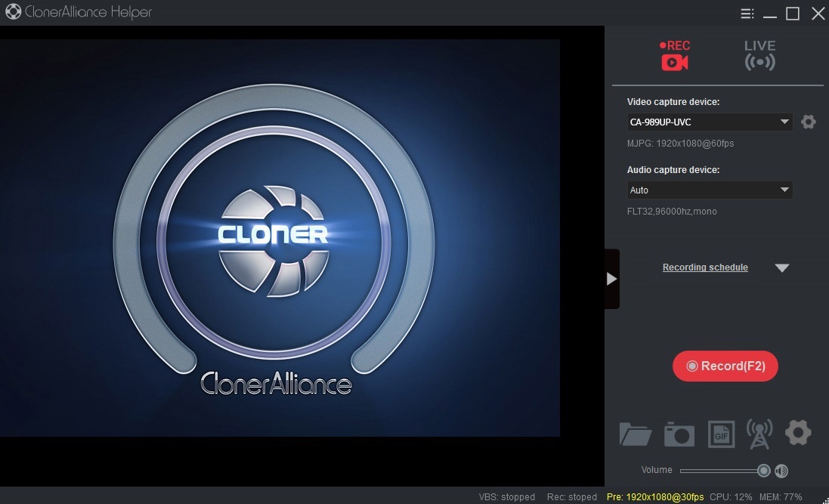Image resolution: width=829 pixels, height=504 pixels.
Task: Click the 'Video capture device:' label
Action: click(673, 102)
